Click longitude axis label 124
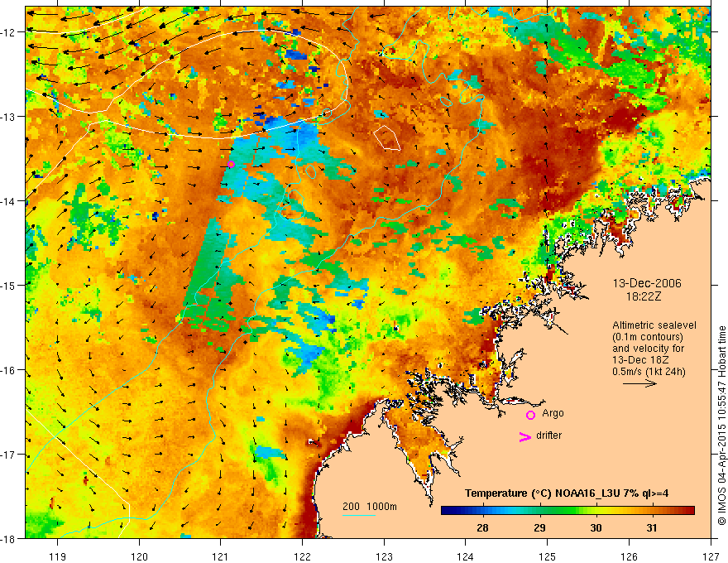 coord(466,556)
